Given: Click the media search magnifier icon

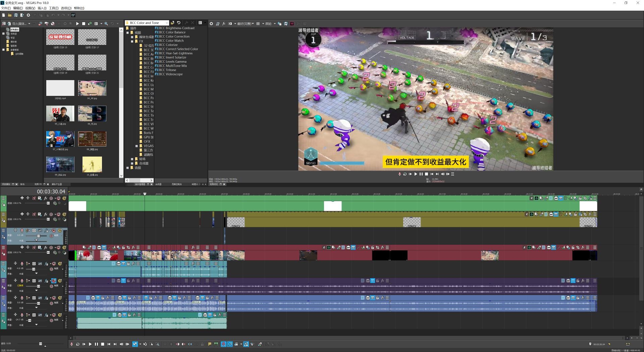Looking at the screenshot, I should [106, 24].
